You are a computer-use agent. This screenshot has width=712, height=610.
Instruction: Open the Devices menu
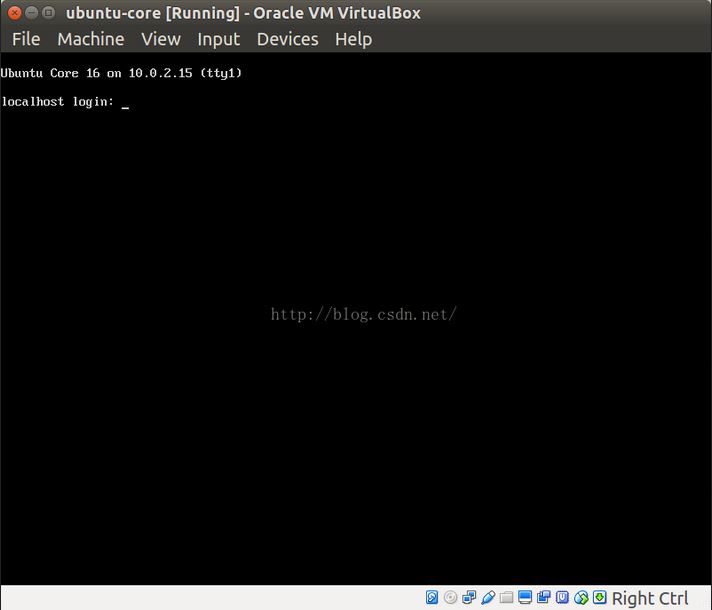click(287, 39)
